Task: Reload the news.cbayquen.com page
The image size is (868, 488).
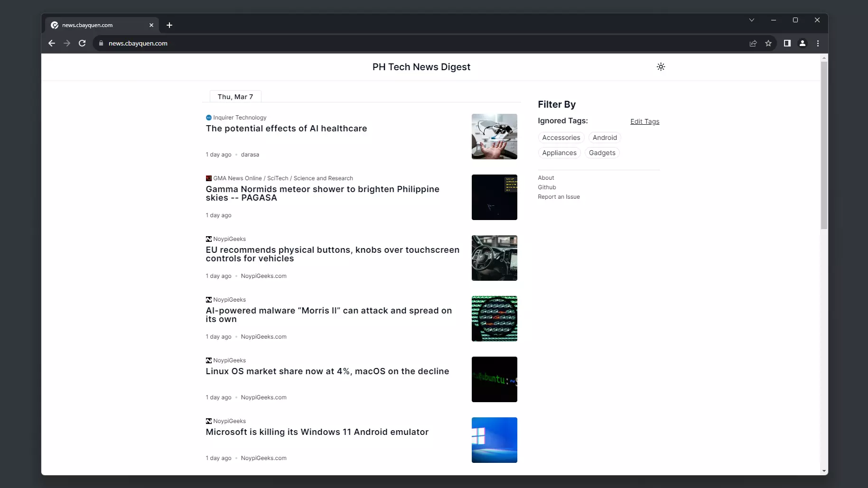Action: [82, 43]
